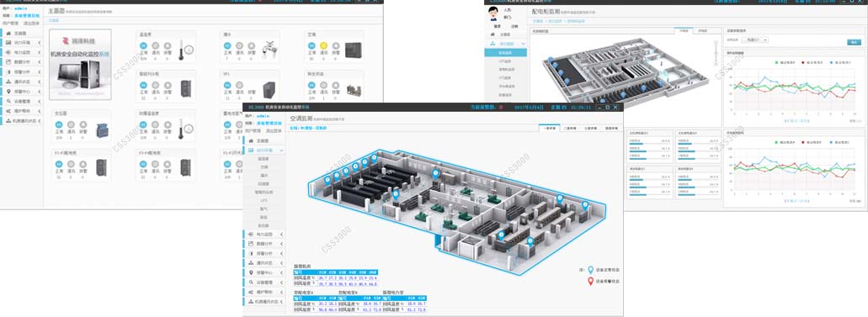Click 退出登录 link in the left window

(x=31, y=24)
